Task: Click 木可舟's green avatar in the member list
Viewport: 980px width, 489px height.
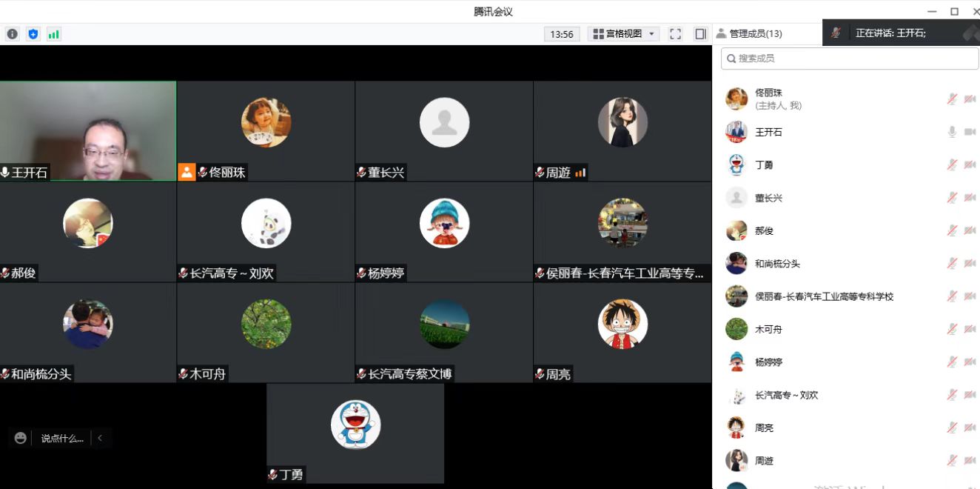Action: click(x=736, y=329)
